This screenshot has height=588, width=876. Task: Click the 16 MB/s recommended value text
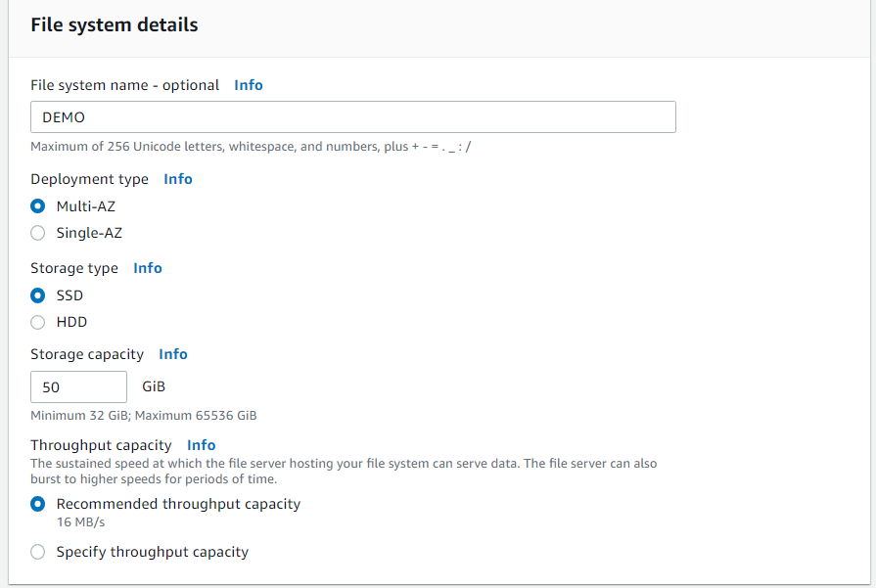(80, 522)
